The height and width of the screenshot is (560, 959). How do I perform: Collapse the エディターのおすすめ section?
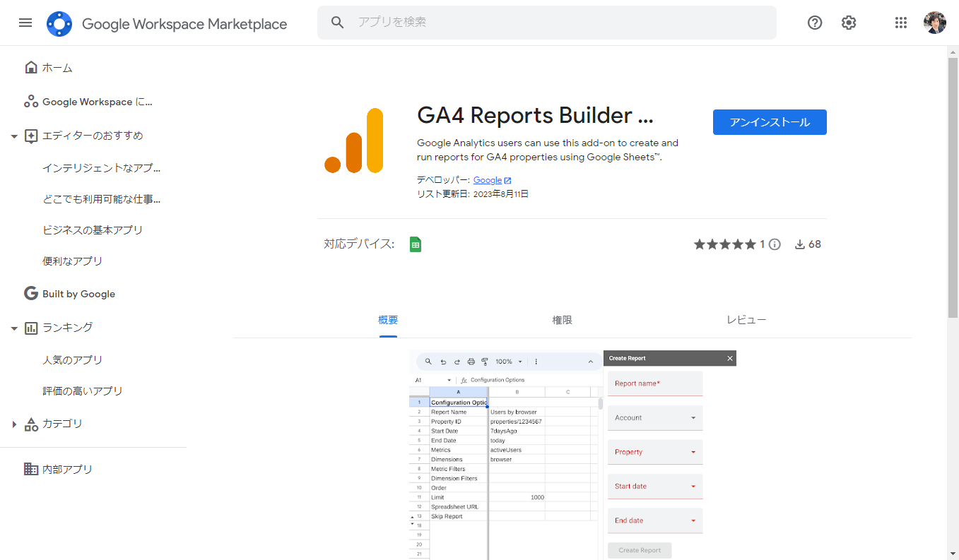[x=14, y=136]
